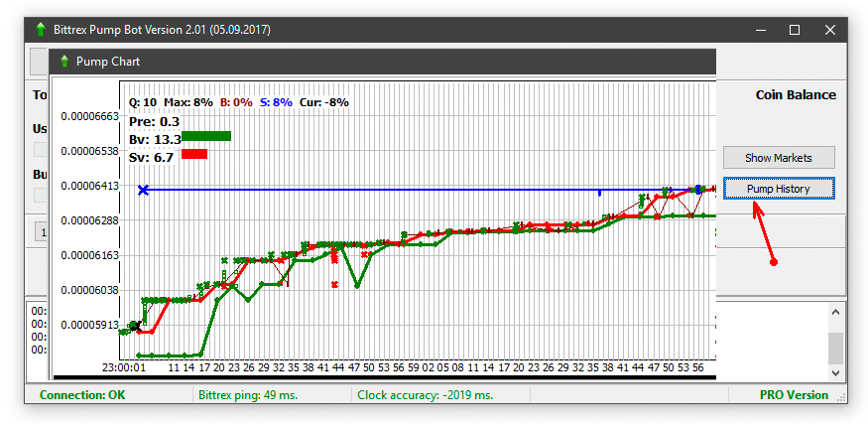Click the log scrollbar thumb
The width and height of the screenshot is (868, 425).
point(836,348)
